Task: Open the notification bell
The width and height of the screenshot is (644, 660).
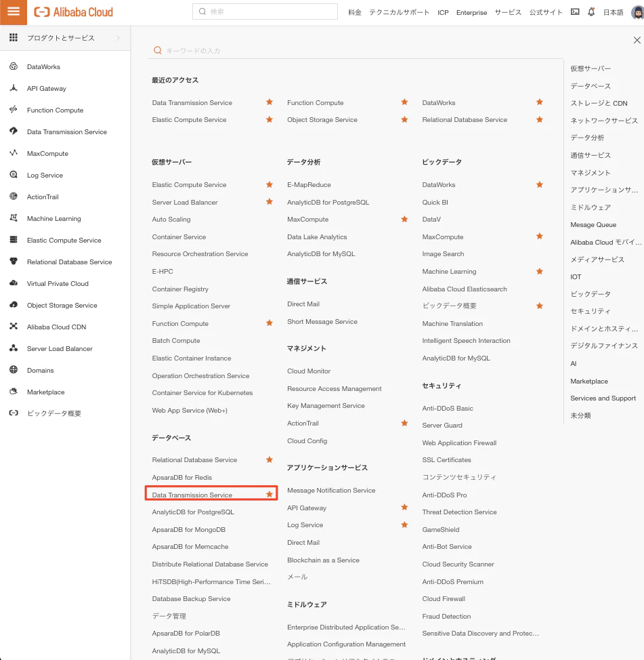Action: (591, 12)
